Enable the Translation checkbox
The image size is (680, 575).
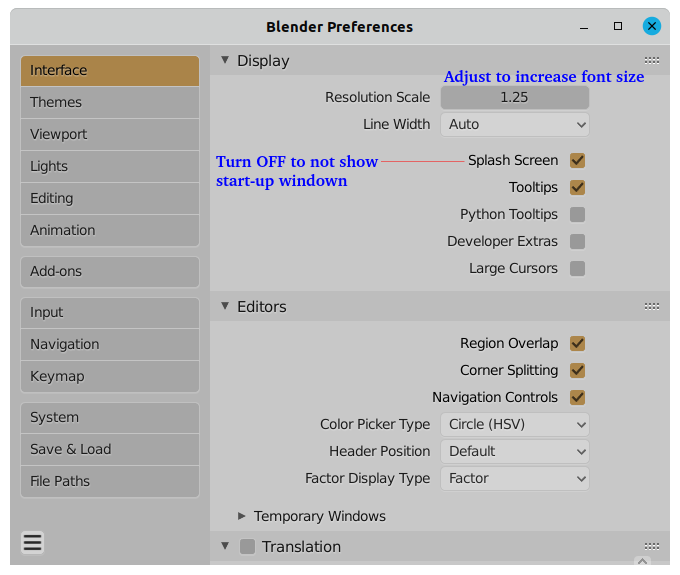click(247, 546)
